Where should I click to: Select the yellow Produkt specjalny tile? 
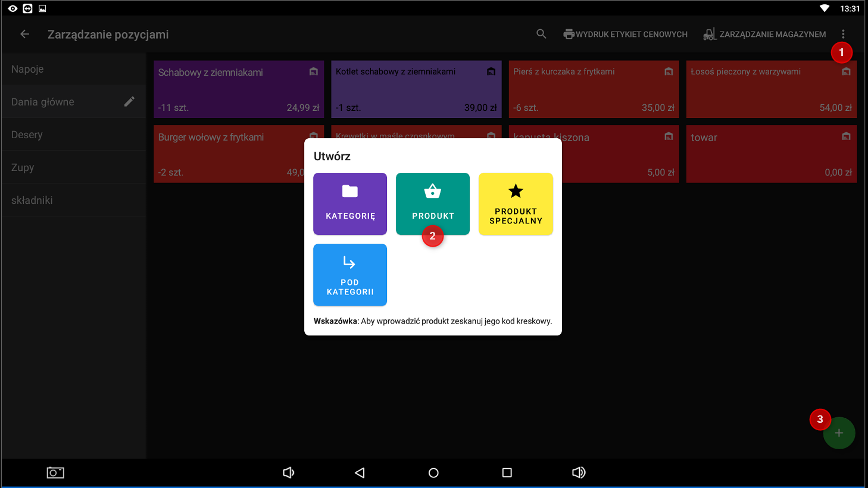516,204
